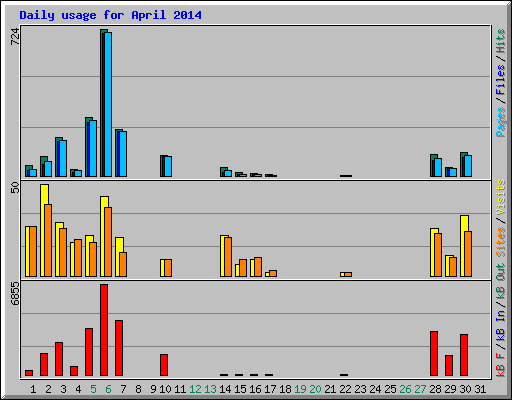Click day label 17 on the axis

(x=270, y=389)
